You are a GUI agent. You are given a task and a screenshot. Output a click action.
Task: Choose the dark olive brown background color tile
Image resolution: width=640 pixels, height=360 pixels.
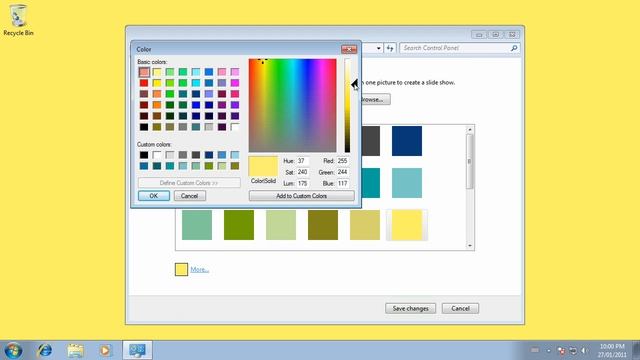[323, 225]
